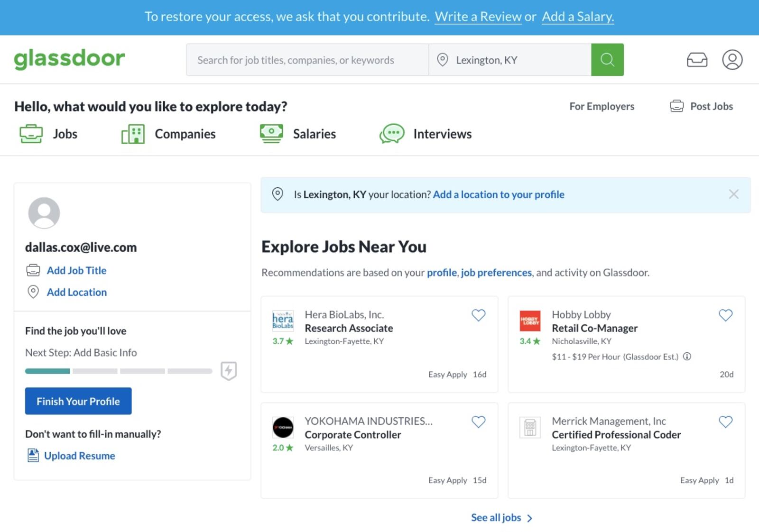Viewport: 759px width, 532px height.
Task: Click Add Location link
Action: (x=76, y=292)
